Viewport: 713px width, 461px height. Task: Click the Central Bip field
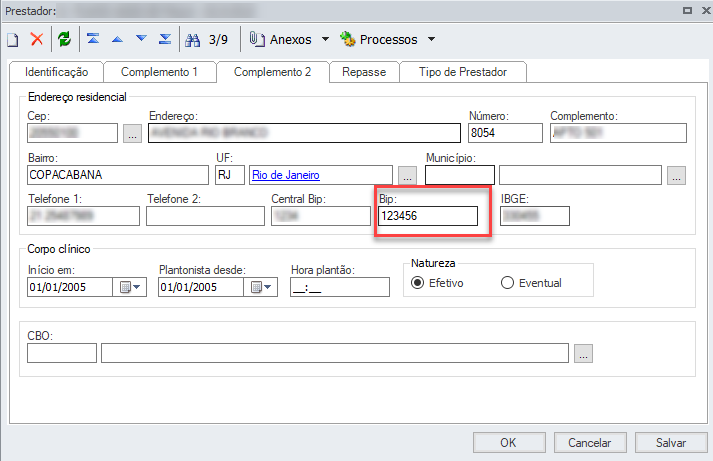click(x=321, y=216)
